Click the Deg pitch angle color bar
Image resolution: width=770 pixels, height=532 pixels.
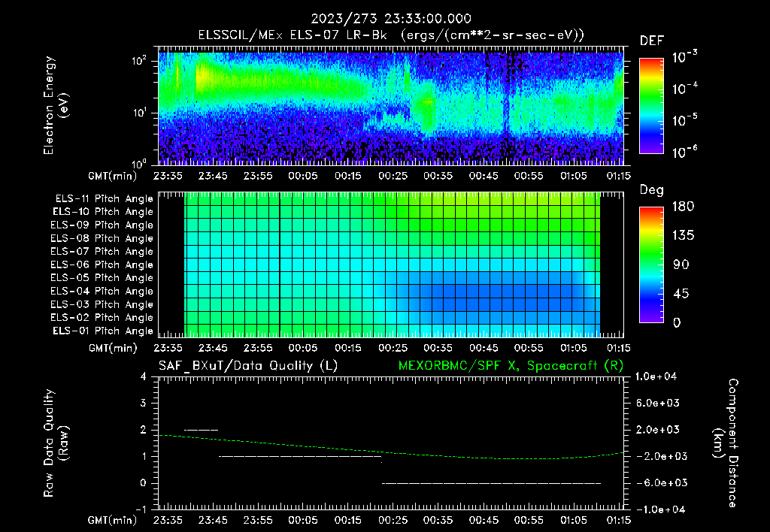[651, 264]
